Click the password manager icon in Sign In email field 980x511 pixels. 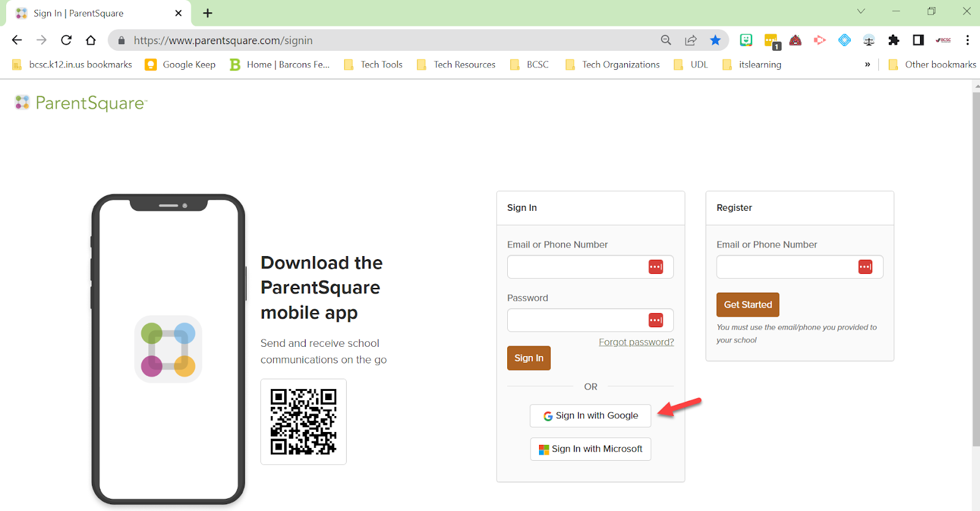[x=655, y=267]
